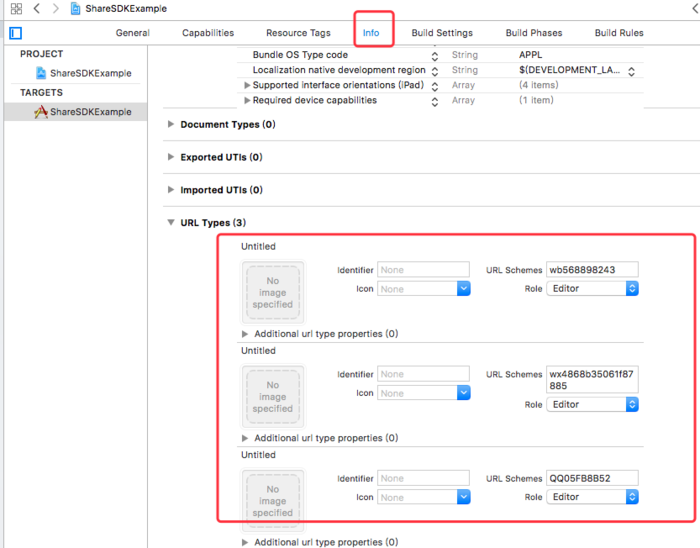The height and width of the screenshot is (548, 700).
Task: Click the ShareSDKExample project file icon in breadcrumb
Action: [x=75, y=8]
